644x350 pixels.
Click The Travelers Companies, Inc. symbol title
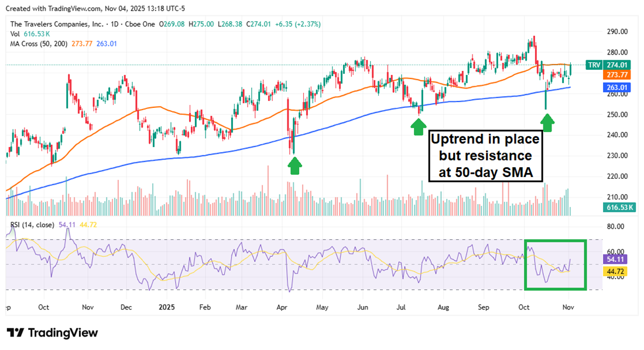click(x=57, y=24)
